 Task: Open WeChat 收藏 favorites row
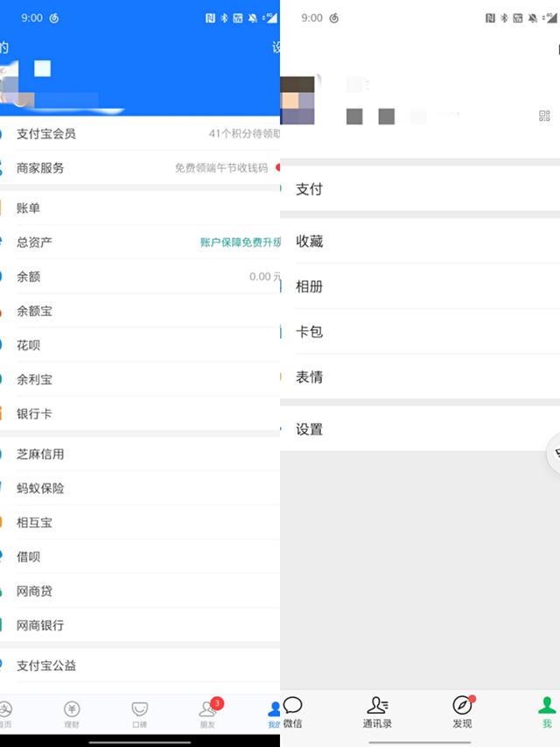420,241
